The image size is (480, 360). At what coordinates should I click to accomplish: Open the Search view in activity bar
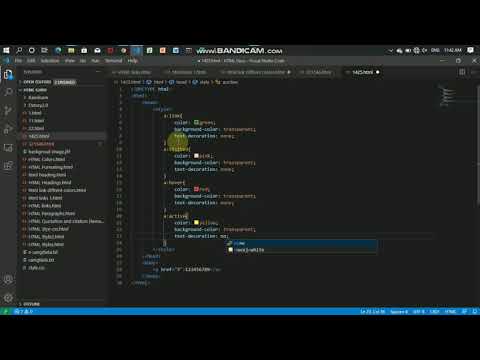tap(8, 92)
